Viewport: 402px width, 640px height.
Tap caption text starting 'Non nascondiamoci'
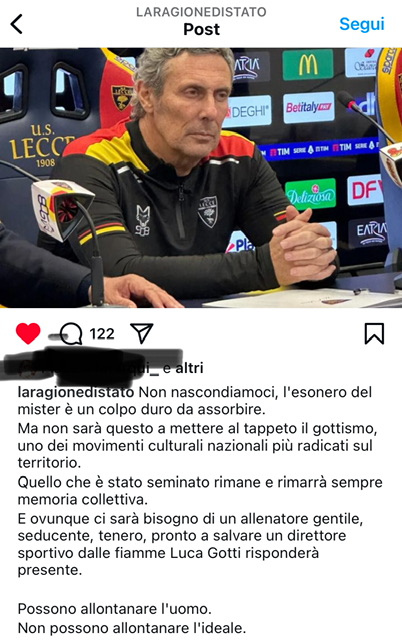(195, 401)
